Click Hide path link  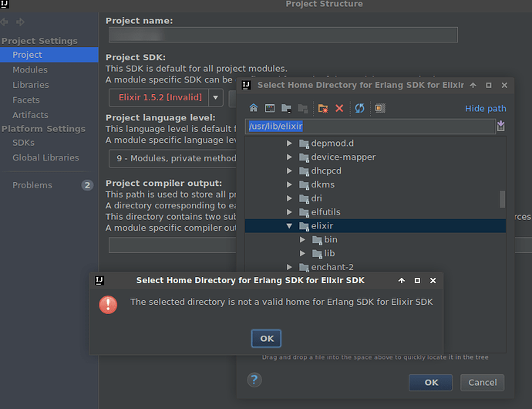point(485,108)
